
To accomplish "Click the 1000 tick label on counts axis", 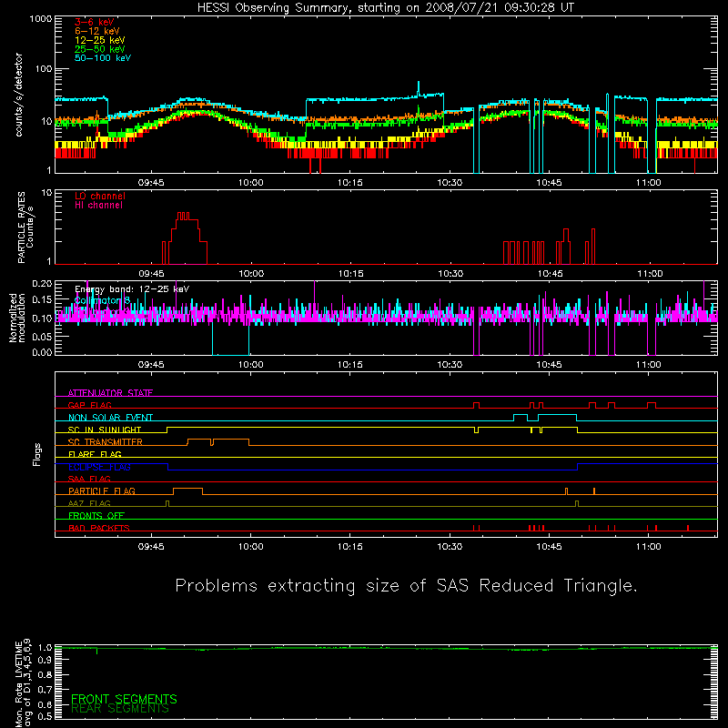I will pyautogui.click(x=40, y=19).
